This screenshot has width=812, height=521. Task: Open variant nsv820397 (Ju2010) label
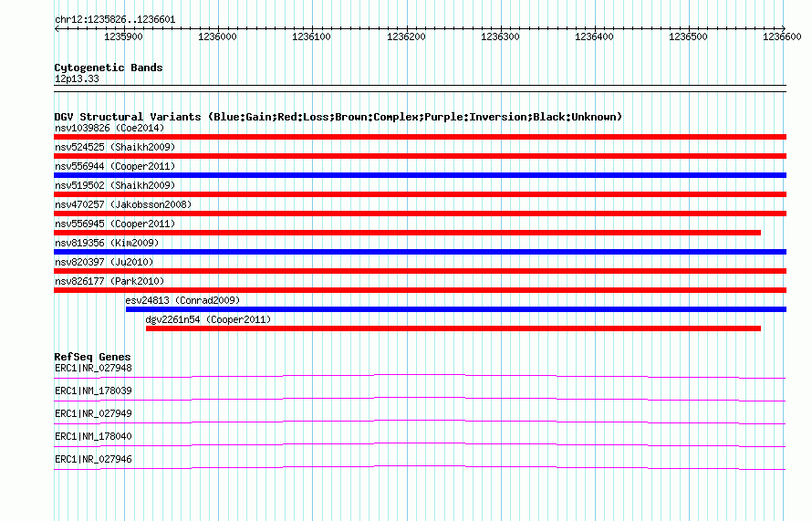[104, 262]
